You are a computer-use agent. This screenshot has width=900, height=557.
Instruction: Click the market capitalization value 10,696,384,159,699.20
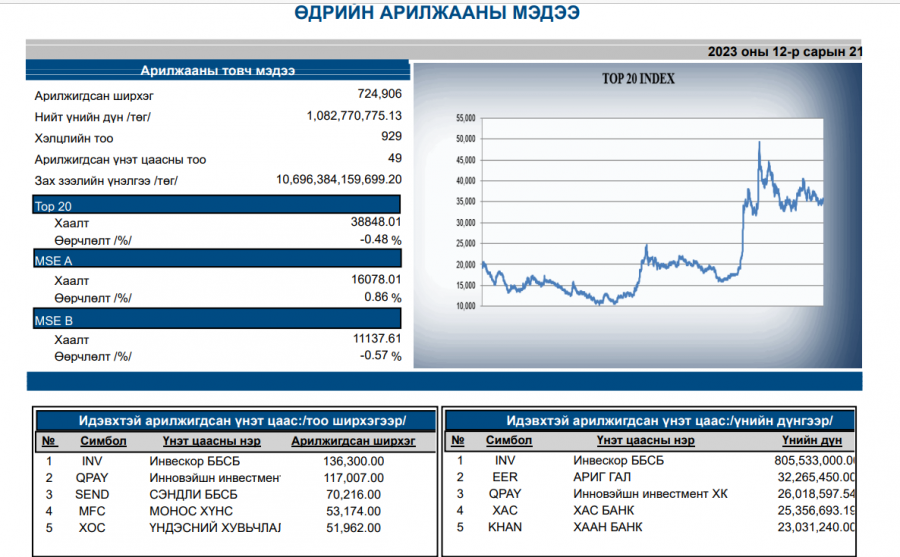pos(339,180)
